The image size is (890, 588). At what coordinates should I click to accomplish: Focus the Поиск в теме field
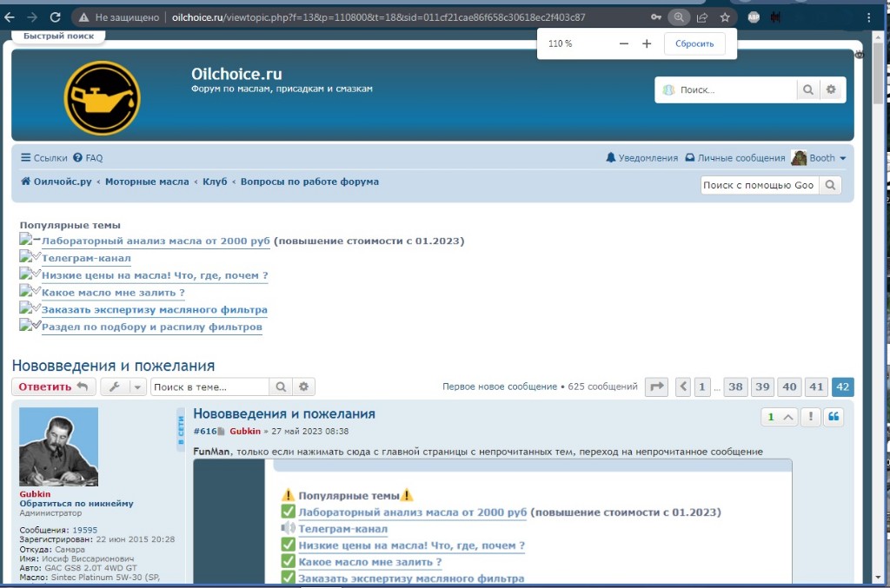coord(209,386)
